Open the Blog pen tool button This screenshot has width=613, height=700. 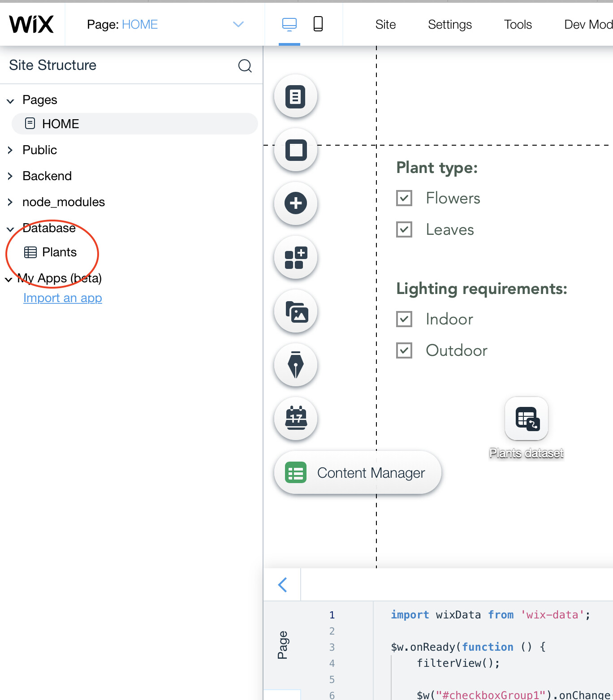click(x=296, y=365)
